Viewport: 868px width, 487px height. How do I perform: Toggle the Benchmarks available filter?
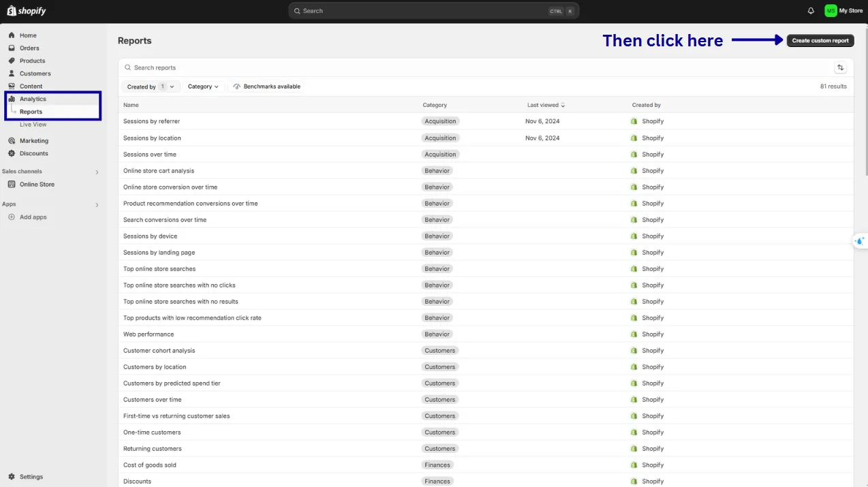coord(266,87)
